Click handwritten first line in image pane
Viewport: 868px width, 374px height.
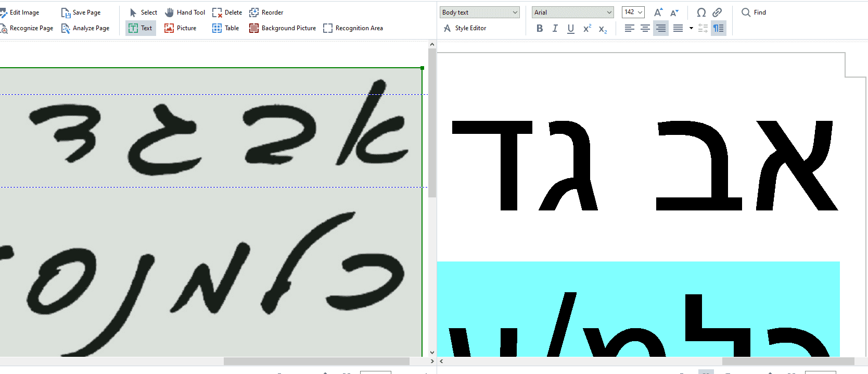218,127
